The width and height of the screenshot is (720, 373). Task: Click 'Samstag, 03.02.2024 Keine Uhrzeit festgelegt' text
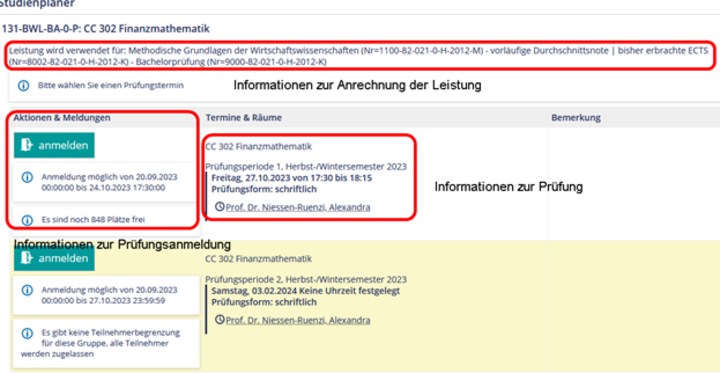[x=305, y=291]
